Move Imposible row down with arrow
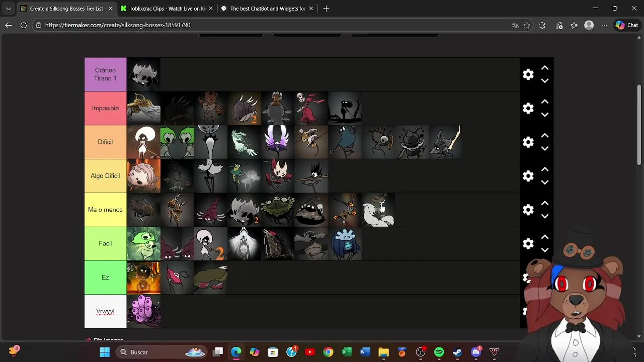 coord(545,115)
